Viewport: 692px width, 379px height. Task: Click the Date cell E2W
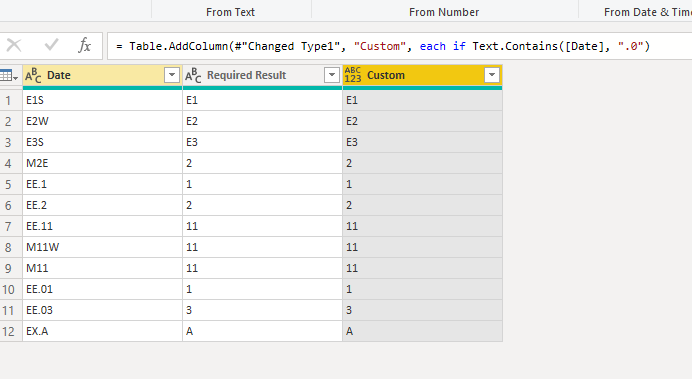[102, 121]
